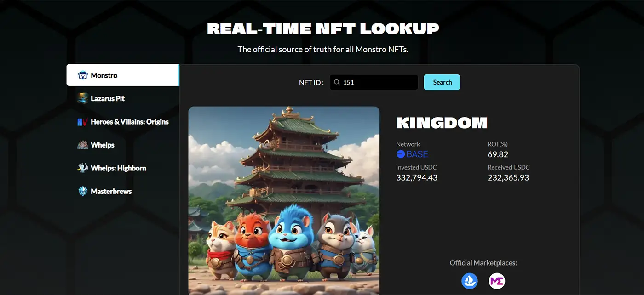
Task: Click the KINGDOM title heading
Action: 442,123
